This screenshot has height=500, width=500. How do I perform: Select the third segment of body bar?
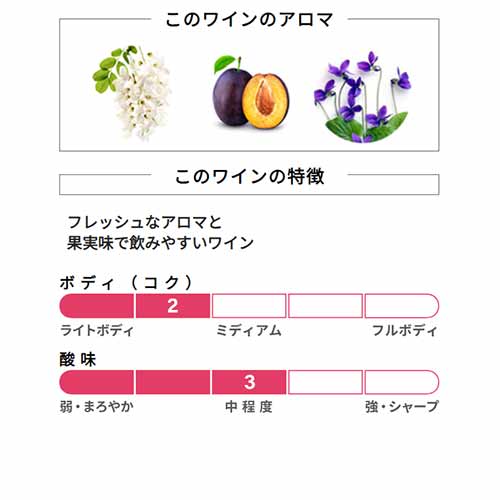(x=249, y=306)
